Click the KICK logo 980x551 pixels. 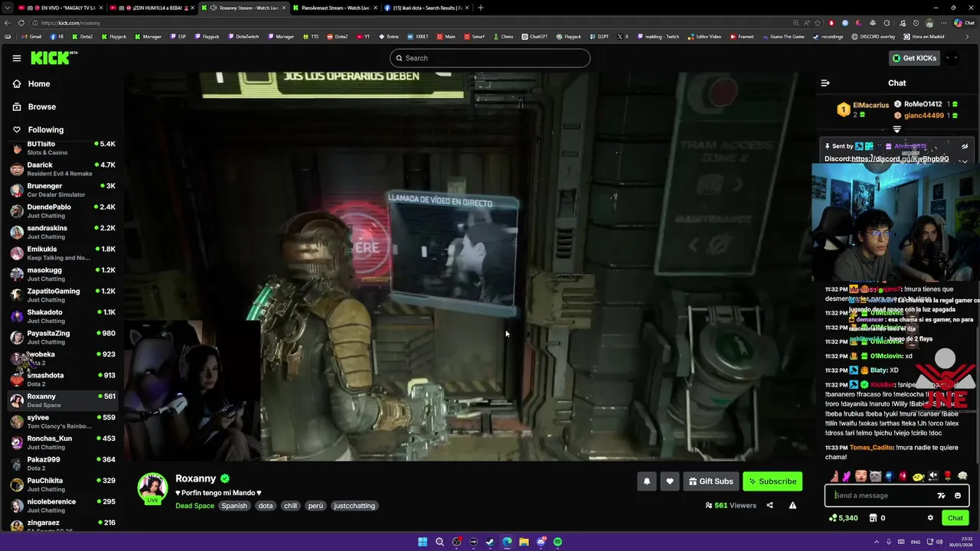coord(54,58)
